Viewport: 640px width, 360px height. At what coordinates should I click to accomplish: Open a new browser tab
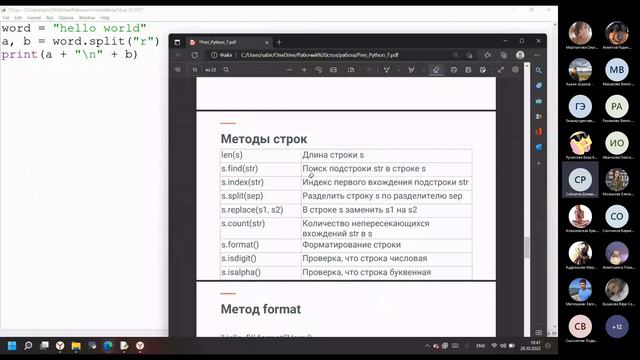click(x=279, y=42)
